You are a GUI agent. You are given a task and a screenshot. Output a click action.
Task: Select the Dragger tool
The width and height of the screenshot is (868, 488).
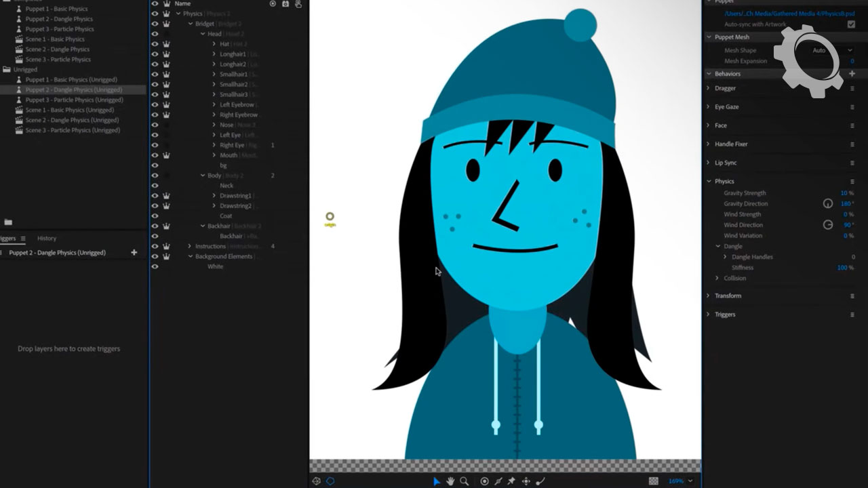[x=526, y=481]
